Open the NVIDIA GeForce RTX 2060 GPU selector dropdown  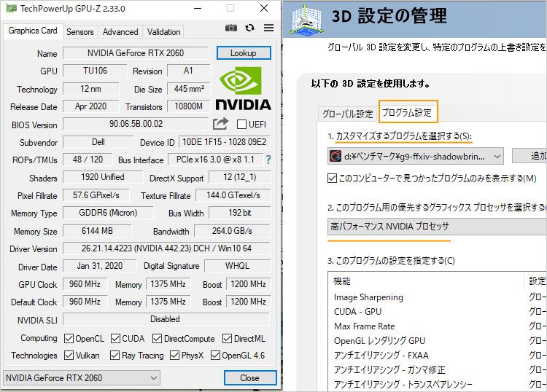pos(81,377)
